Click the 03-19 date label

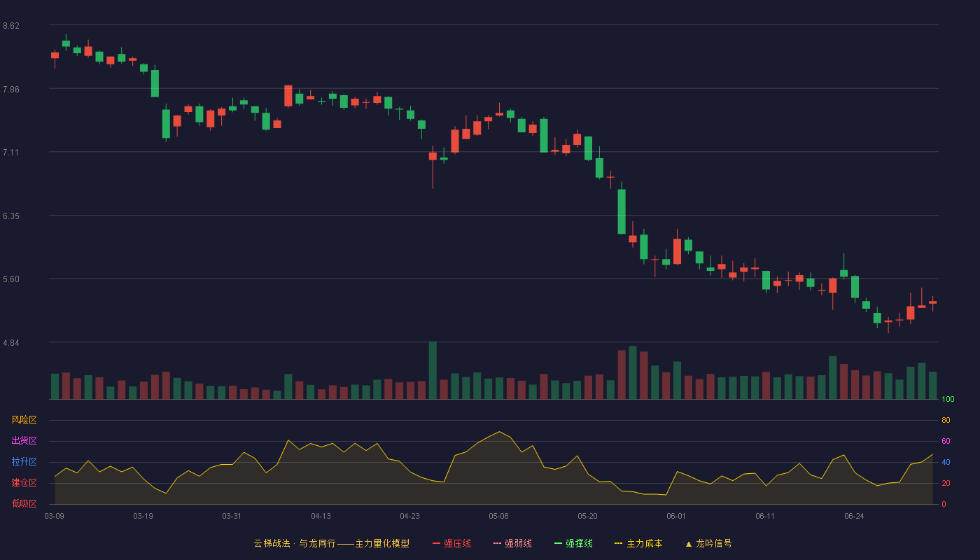pos(143,516)
